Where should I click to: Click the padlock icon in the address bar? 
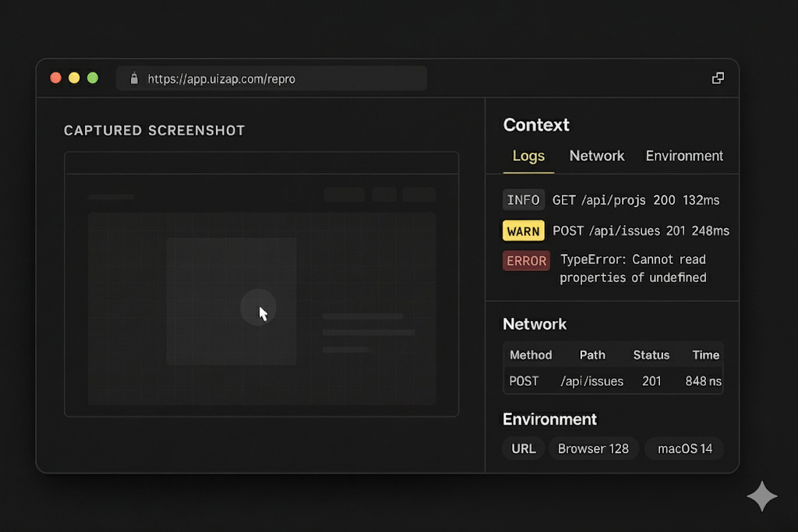tap(133, 78)
